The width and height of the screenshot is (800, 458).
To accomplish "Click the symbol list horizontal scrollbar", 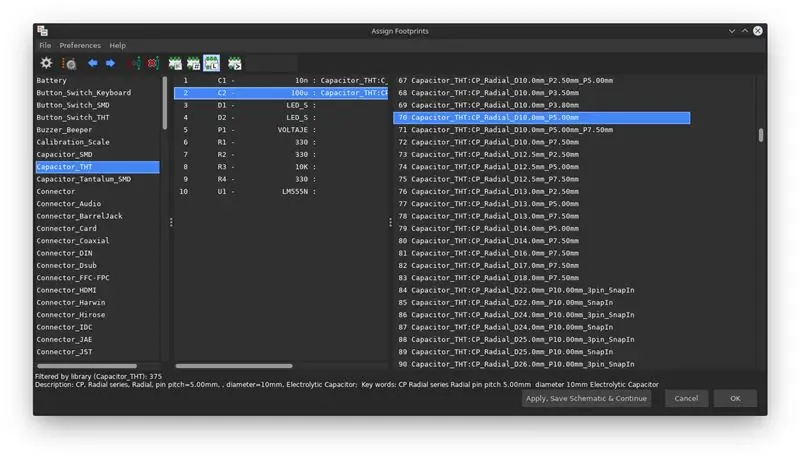I will click(234, 366).
